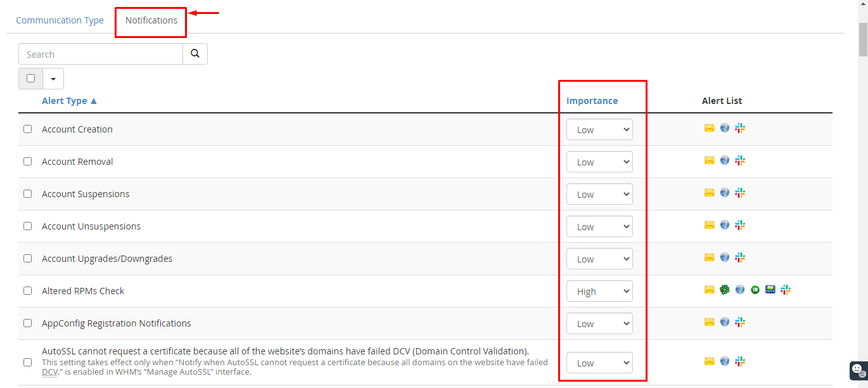Click inside the Search input field

click(x=101, y=54)
